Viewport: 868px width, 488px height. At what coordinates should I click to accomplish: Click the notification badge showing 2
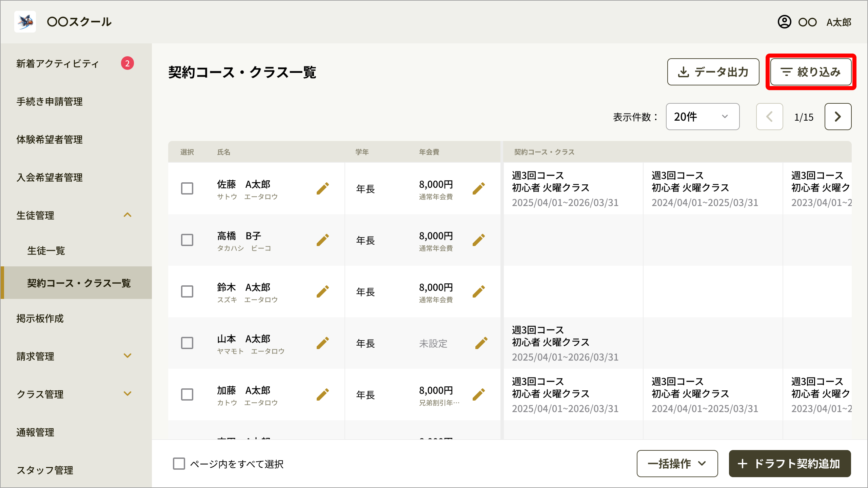(127, 63)
